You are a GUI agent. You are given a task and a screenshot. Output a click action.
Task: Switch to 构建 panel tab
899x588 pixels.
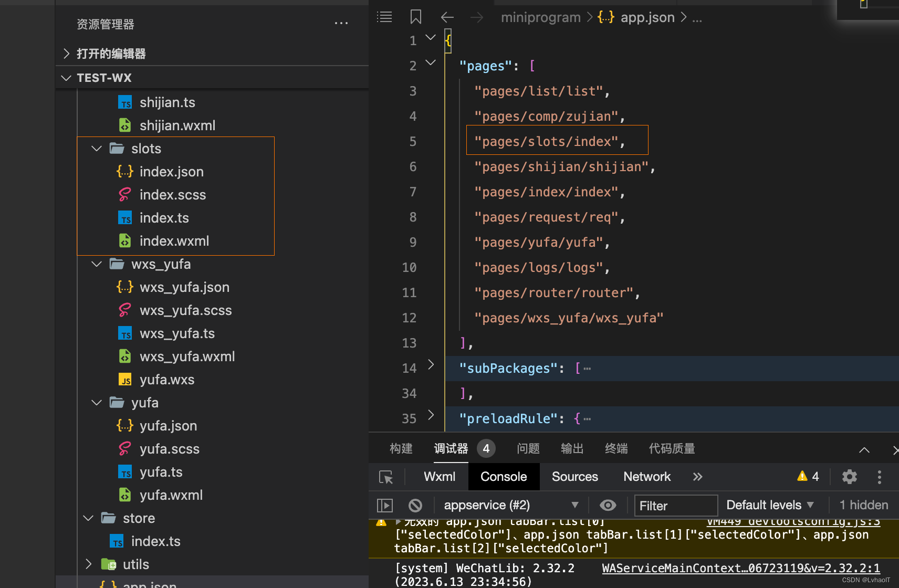click(401, 448)
